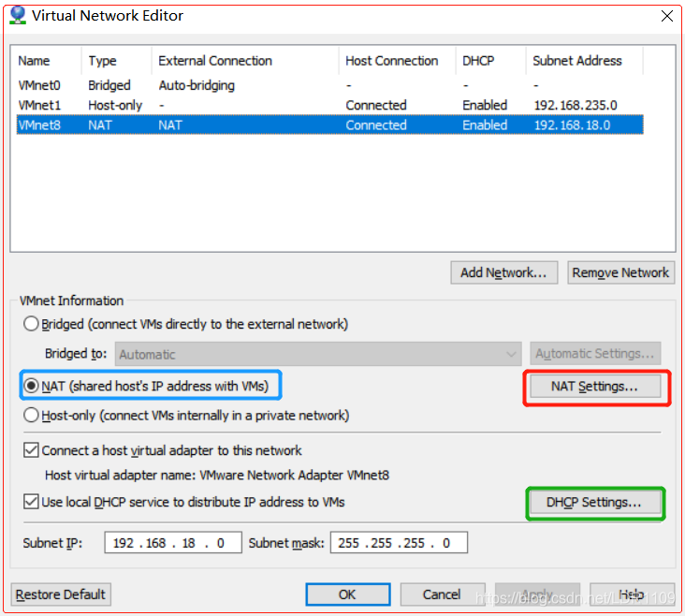Click the Subnet mask input field

(x=399, y=543)
